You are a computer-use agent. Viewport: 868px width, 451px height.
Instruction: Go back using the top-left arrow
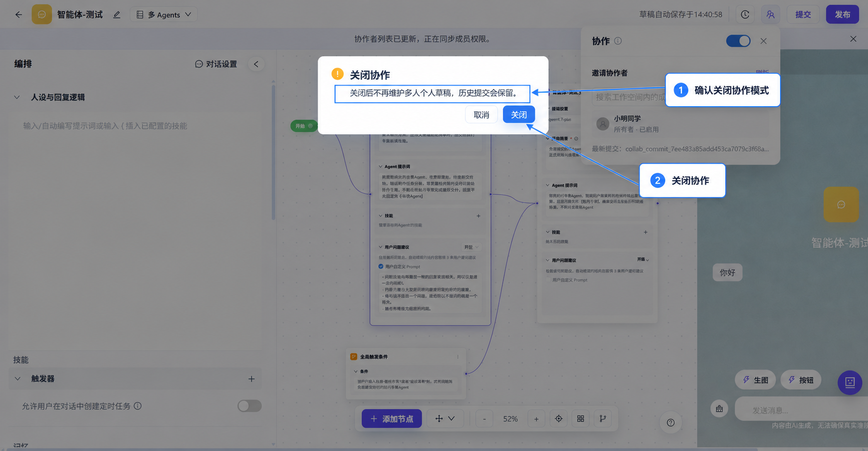(x=18, y=14)
